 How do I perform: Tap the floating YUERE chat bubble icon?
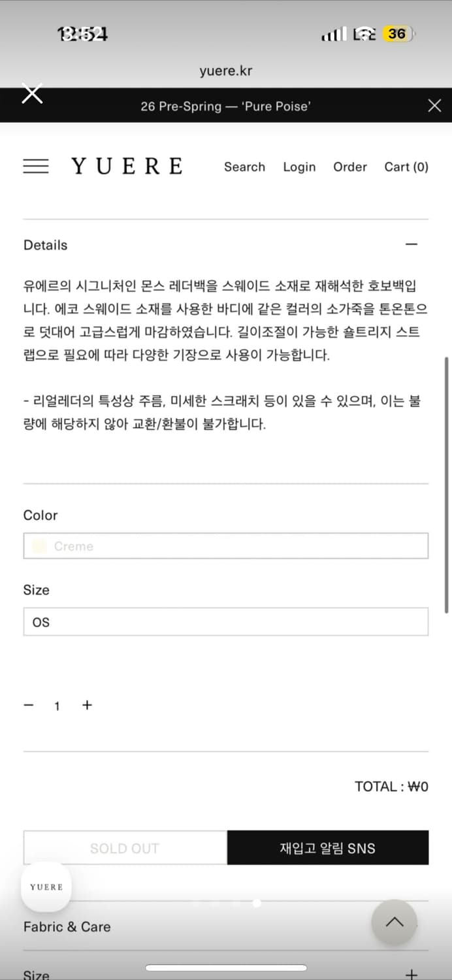coord(46,887)
